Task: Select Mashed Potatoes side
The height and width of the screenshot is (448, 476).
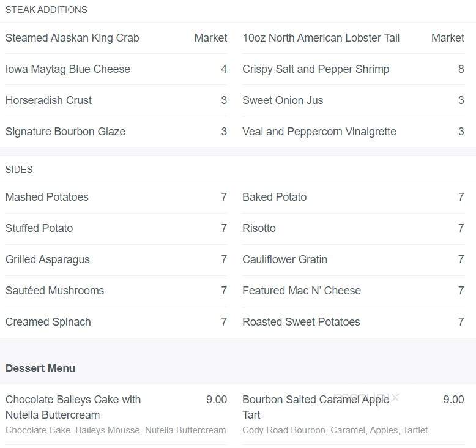Action: coord(46,197)
